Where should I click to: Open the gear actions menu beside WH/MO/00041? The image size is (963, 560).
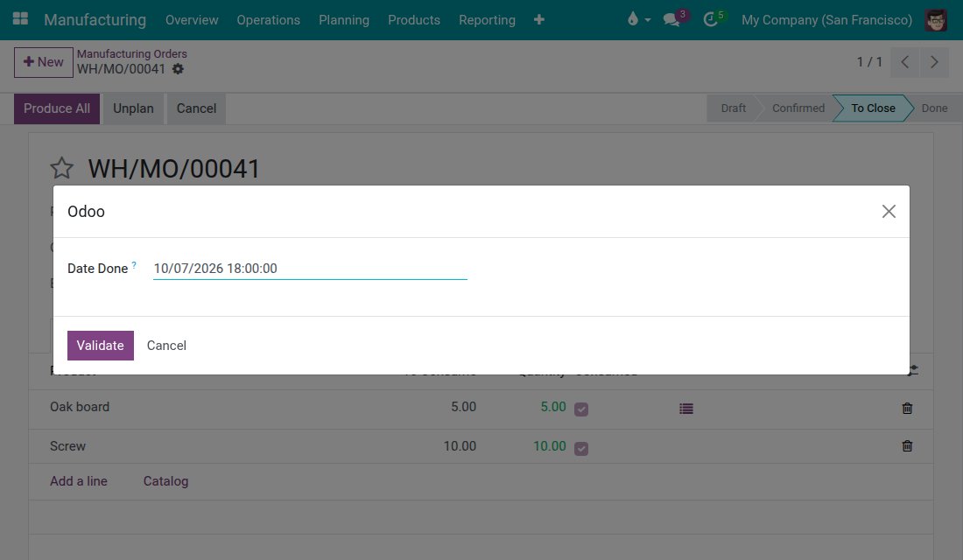(178, 69)
